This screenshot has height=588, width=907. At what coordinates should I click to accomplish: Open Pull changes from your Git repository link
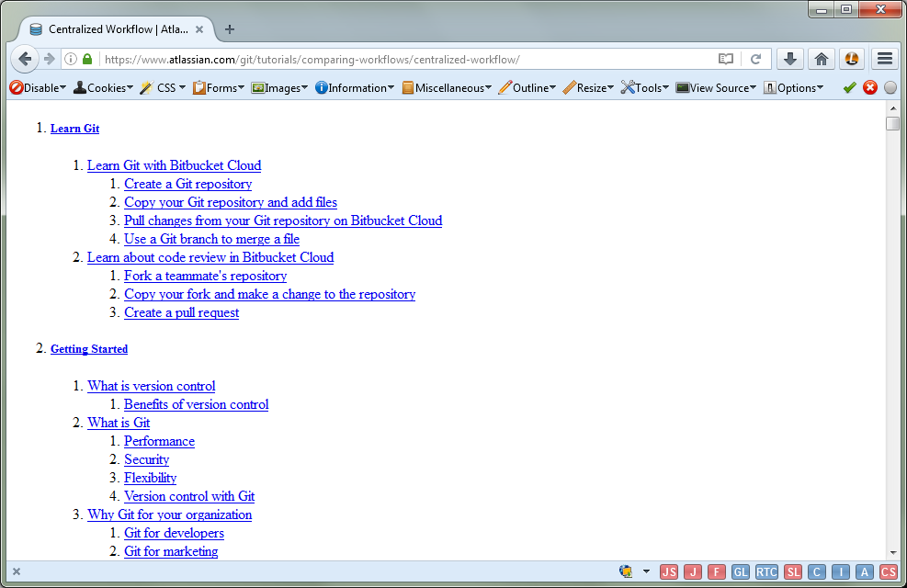click(x=283, y=220)
